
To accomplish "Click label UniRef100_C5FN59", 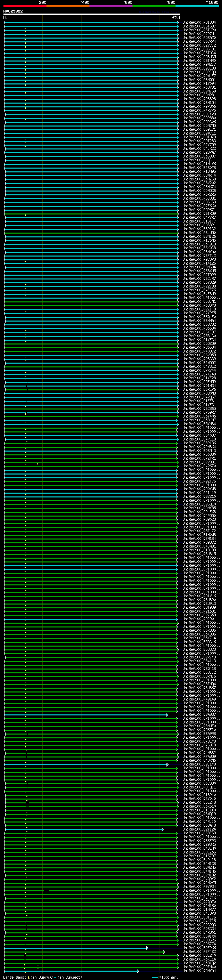I will [199, 382].
